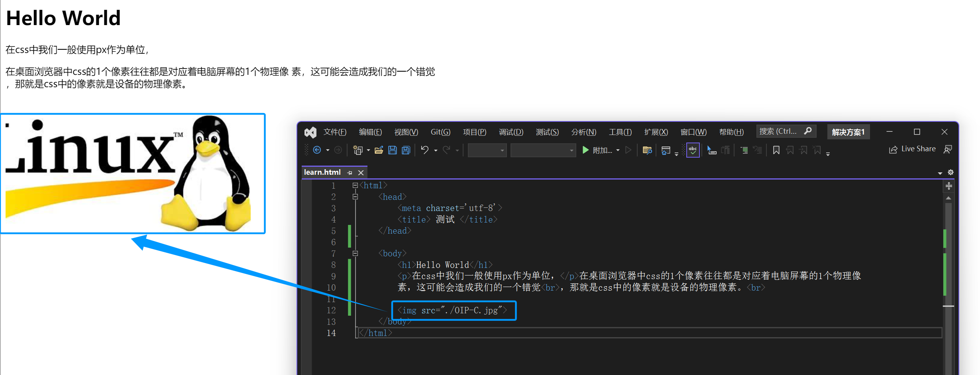Open the 编辑(E) menu
Image resolution: width=980 pixels, height=375 pixels.
point(370,132)
